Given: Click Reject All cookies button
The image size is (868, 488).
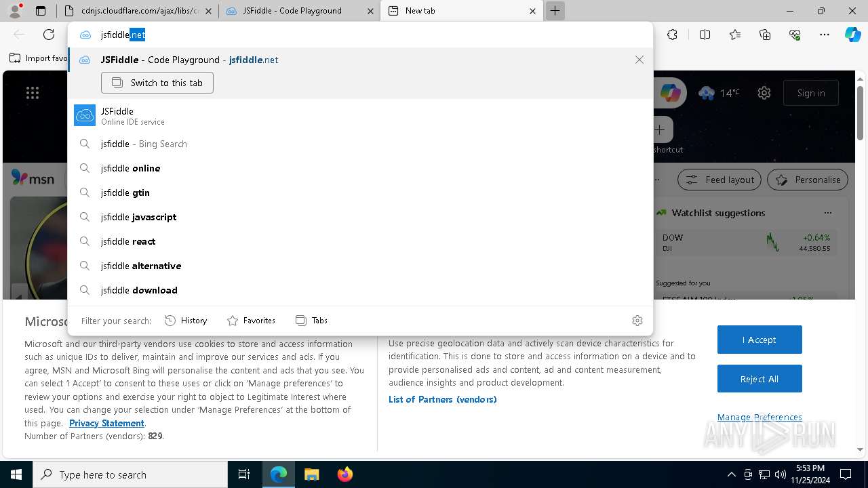Looking at the screenshot, I should [x=759, y=379].
